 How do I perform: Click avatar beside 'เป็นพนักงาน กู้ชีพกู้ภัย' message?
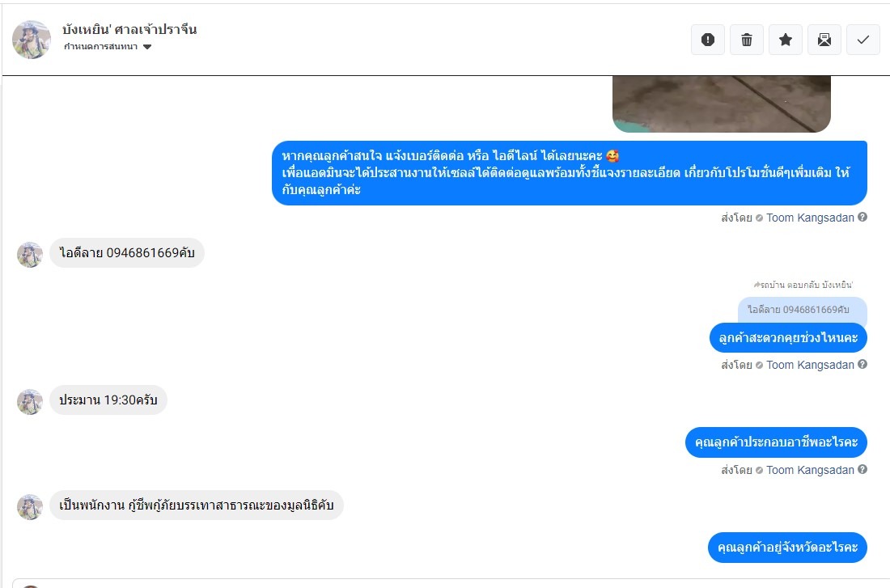[x=29, y=507]
